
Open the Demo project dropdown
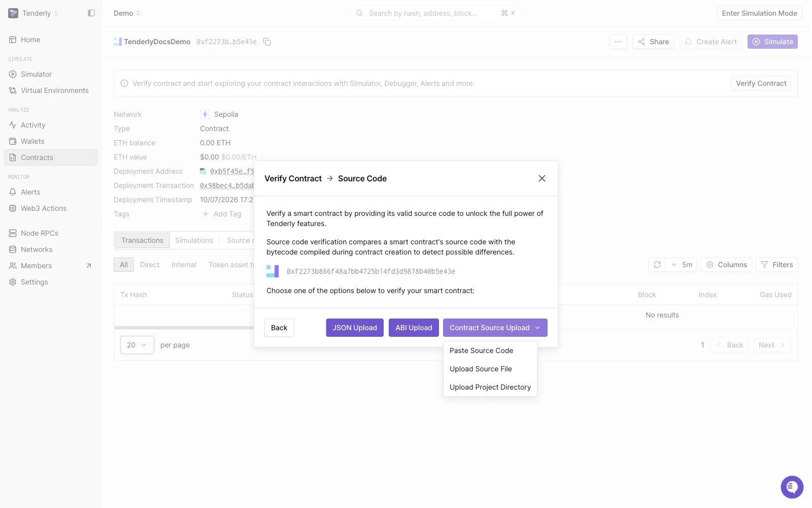[127, 13]
